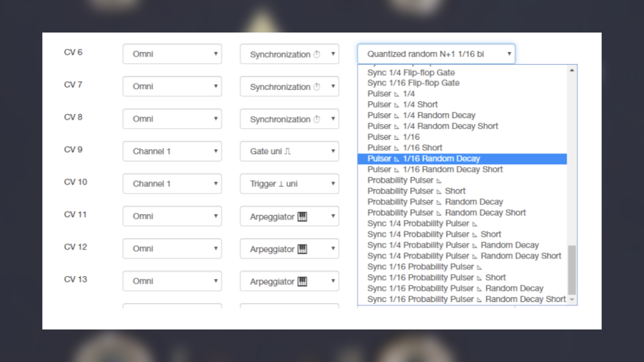Choose Sync 1/16 Probability Pulser Short
The width and height of the screenshot is (644, 362).
pyautogui.click(x=462, y=278)
